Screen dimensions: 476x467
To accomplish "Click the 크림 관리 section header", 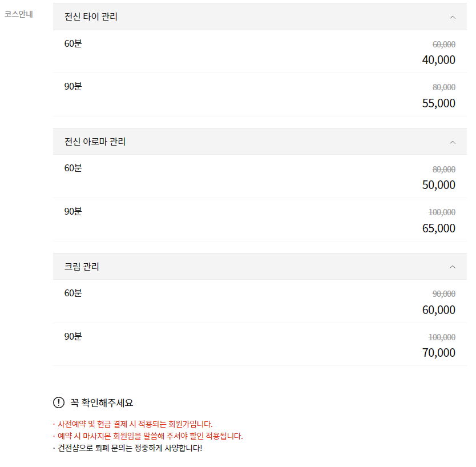I will pos(82,267).
